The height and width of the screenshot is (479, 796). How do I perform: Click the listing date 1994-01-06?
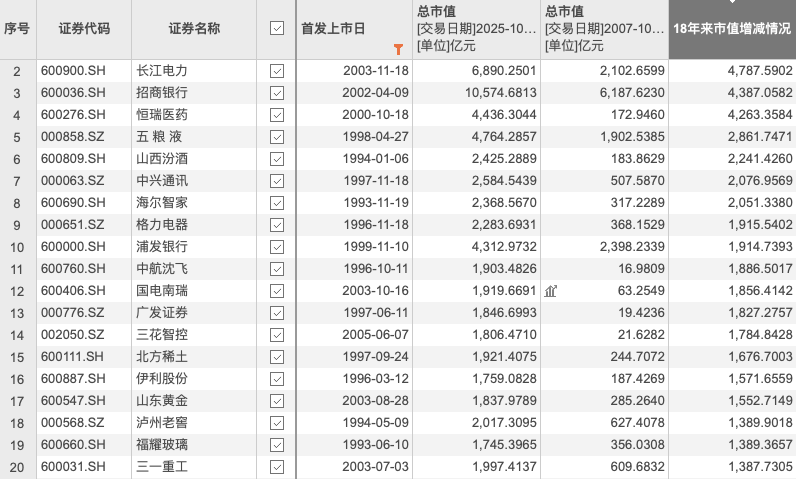(376, 159)
